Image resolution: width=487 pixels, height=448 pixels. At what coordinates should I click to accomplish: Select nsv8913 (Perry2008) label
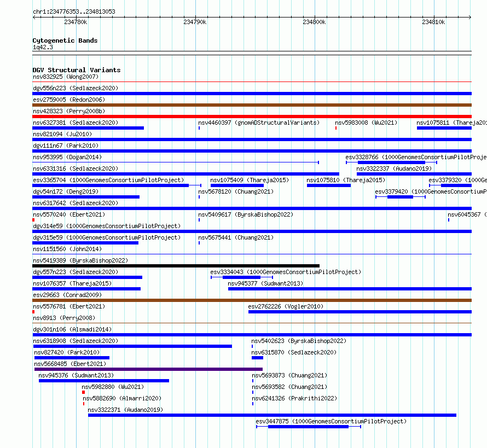click(x=64, y=318)
